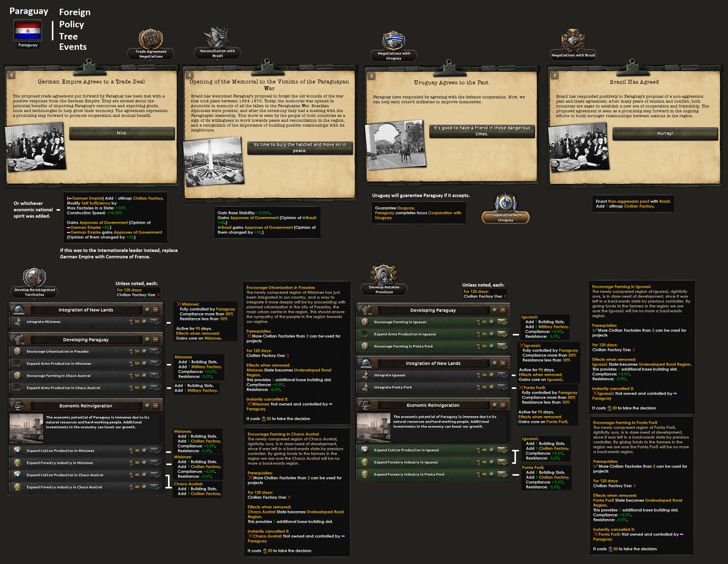The image size is (728, 564).
Task: Click the Develop Retaken Provinces focus icon
Action: (384, 275)
